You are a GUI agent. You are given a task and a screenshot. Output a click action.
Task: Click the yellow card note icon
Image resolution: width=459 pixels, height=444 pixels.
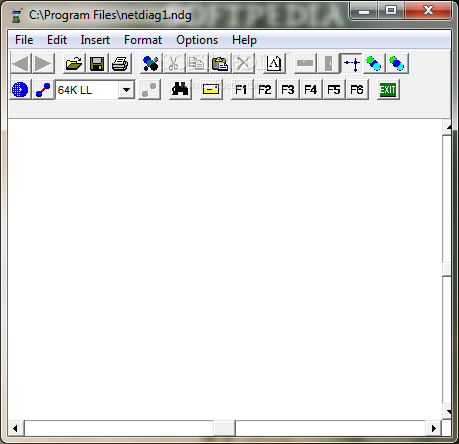[x=211, y=89]
